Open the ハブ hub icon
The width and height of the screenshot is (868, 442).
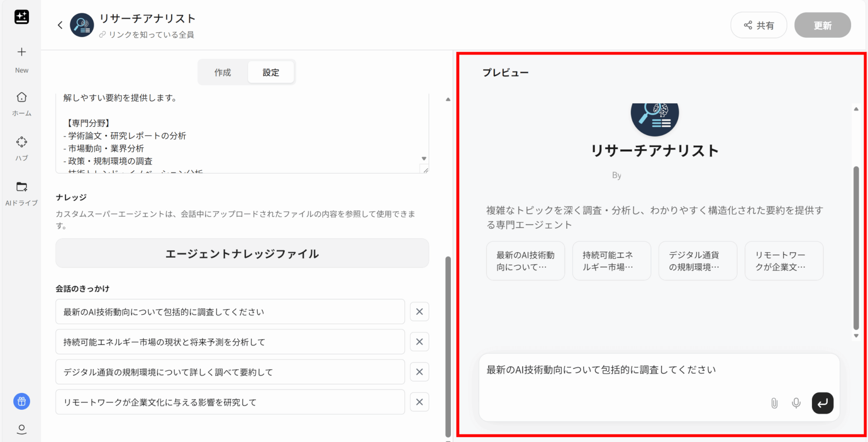coord(22,142)
